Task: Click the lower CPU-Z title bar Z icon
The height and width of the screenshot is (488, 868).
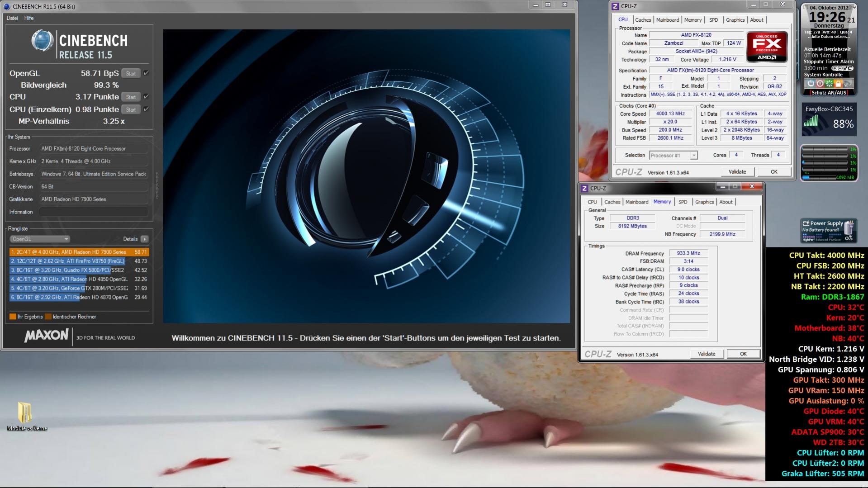Action: (x=584, y=188)
